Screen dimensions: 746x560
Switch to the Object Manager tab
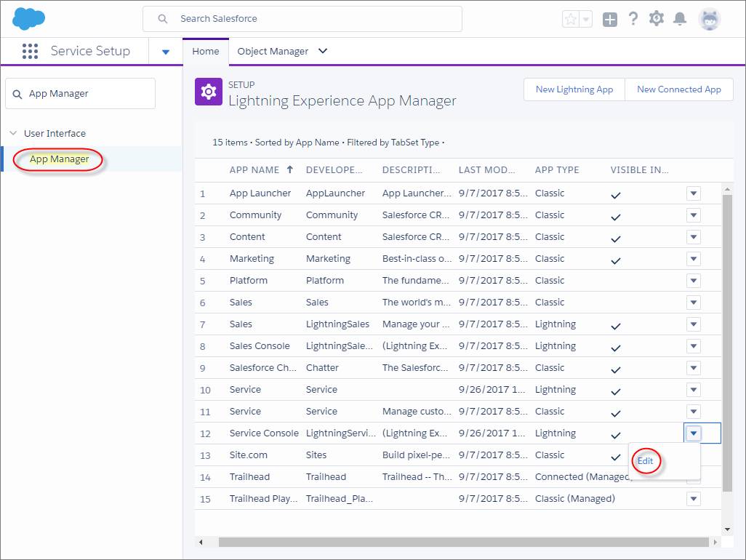pos(273,52)
